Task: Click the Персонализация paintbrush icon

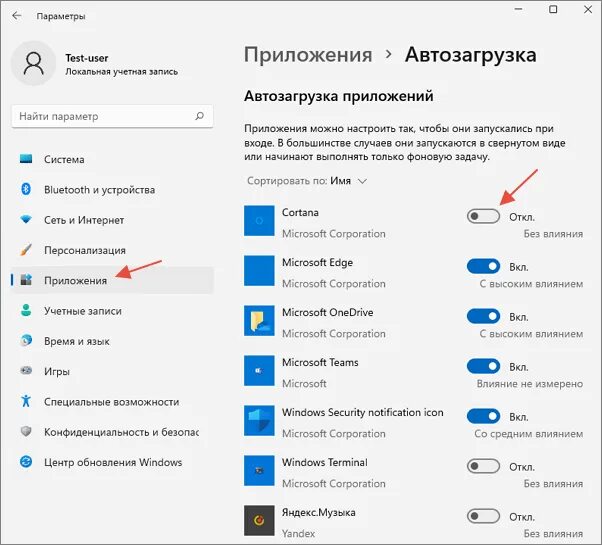Action: click(x=26, y=249)
